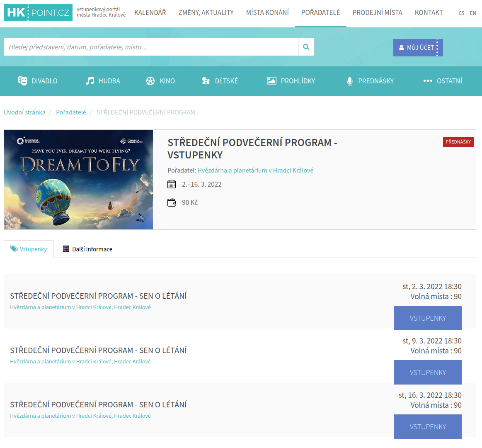Browse the Kino category
482x448 pixels.
(160, 81)
